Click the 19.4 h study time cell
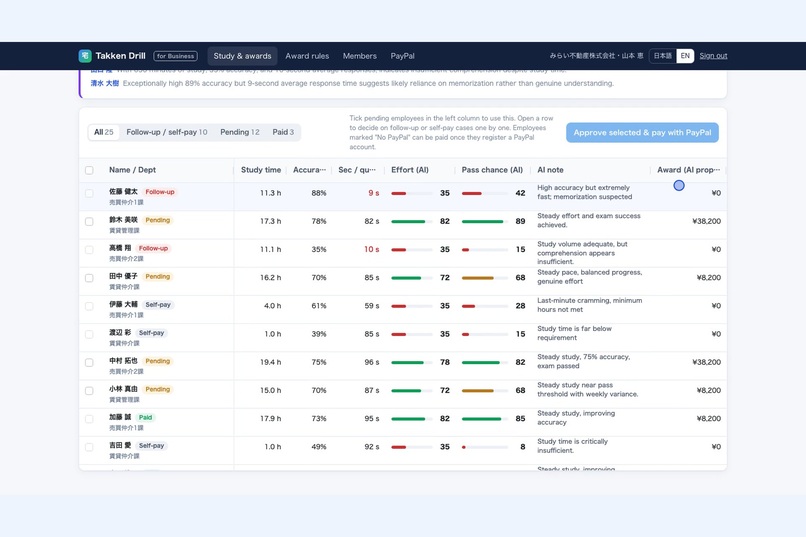The image size is (806, 537). coord(270,362)
